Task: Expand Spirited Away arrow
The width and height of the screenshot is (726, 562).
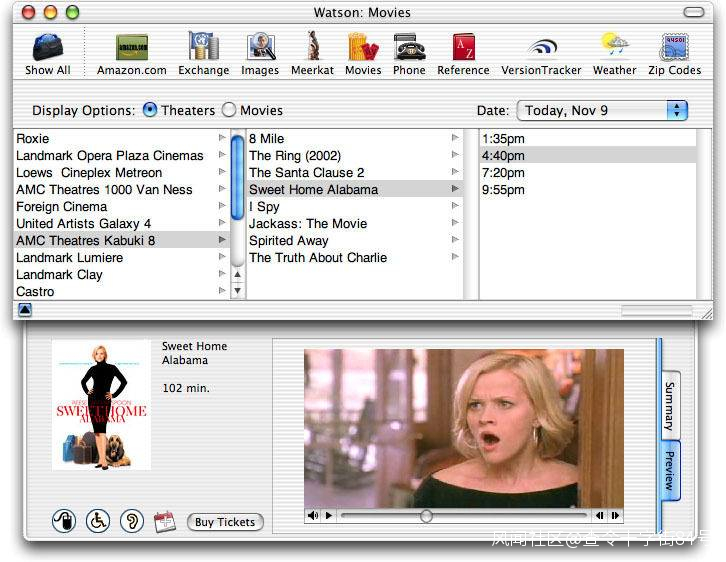Action: (455, 240)
